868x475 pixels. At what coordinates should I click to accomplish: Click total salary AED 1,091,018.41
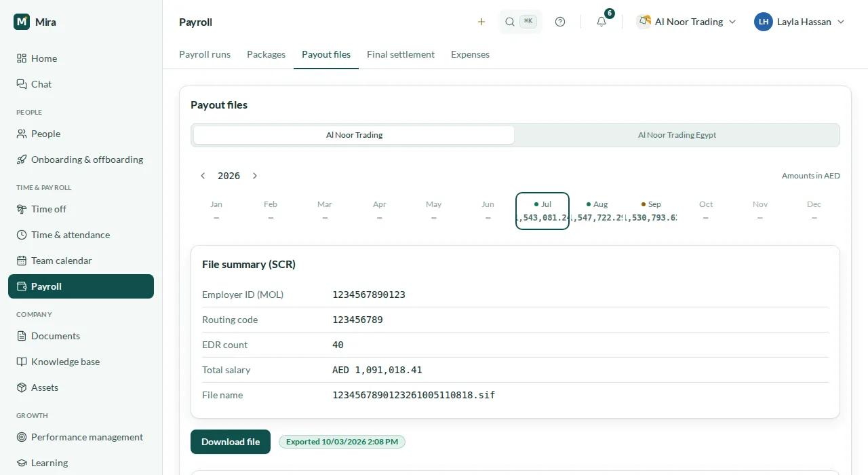click(377, 370)
